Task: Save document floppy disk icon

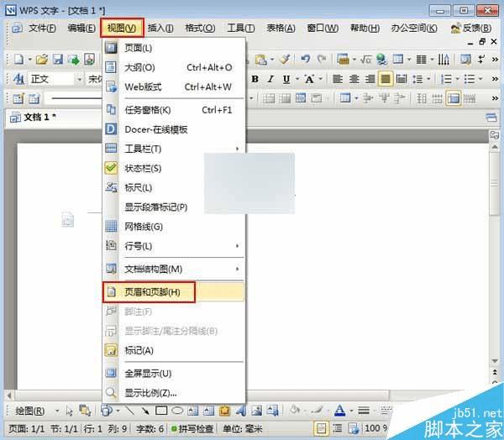Action: (58, 60)
